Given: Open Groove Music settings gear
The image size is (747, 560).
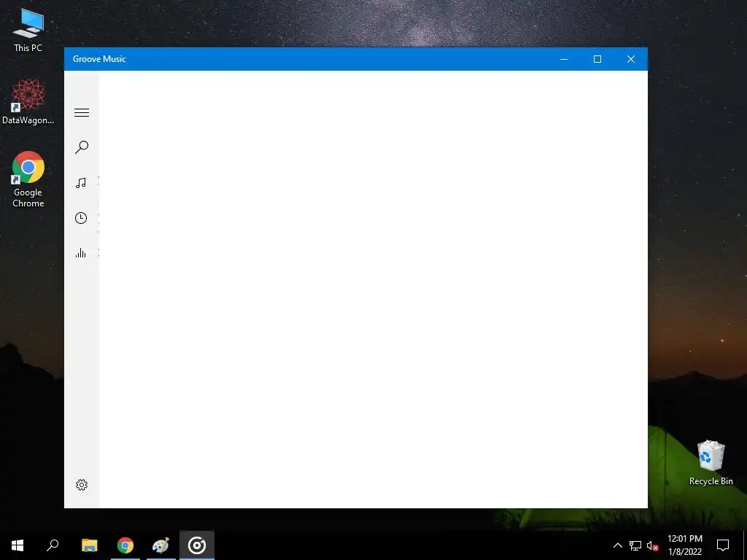Looking at the screenshot, I should [82, 485].
